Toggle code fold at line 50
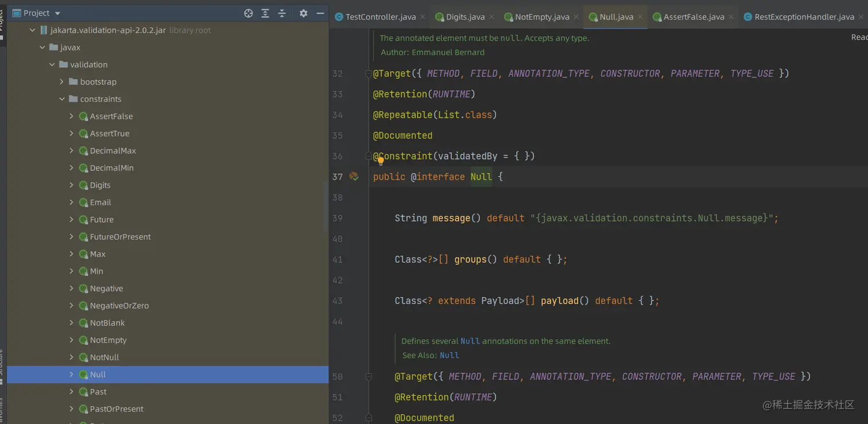Screen dimensions: 868x424 click(369, 376)
